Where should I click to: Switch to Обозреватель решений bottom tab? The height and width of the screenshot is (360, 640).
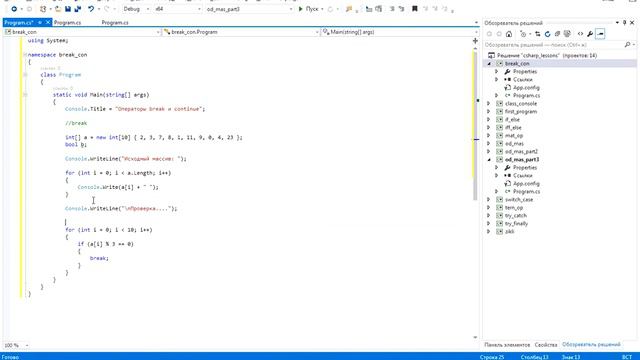591,345
